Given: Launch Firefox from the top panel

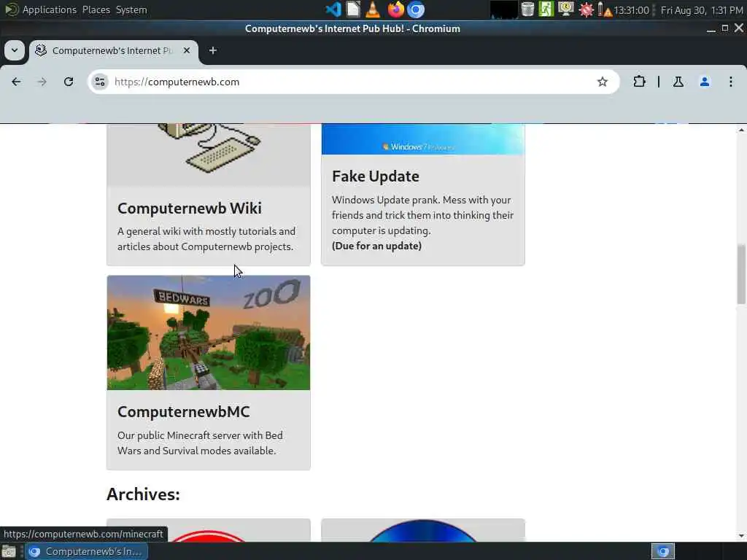Looking at the screenshot, I should [395, 9].
